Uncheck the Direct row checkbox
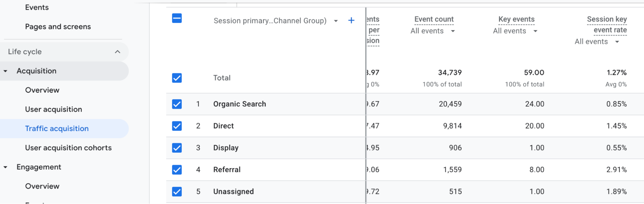 click(x=177, y=126)
